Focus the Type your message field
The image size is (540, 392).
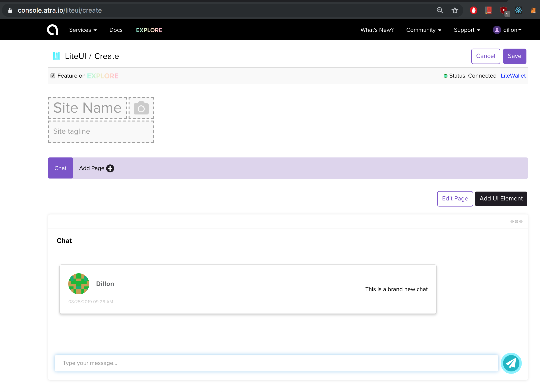[x=276, y=363]
